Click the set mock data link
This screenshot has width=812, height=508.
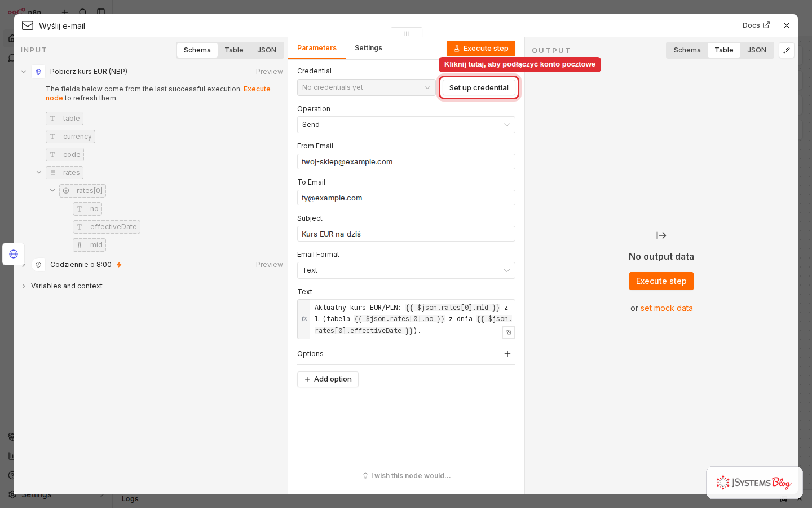pyautogui.click(x=667, y=308)
